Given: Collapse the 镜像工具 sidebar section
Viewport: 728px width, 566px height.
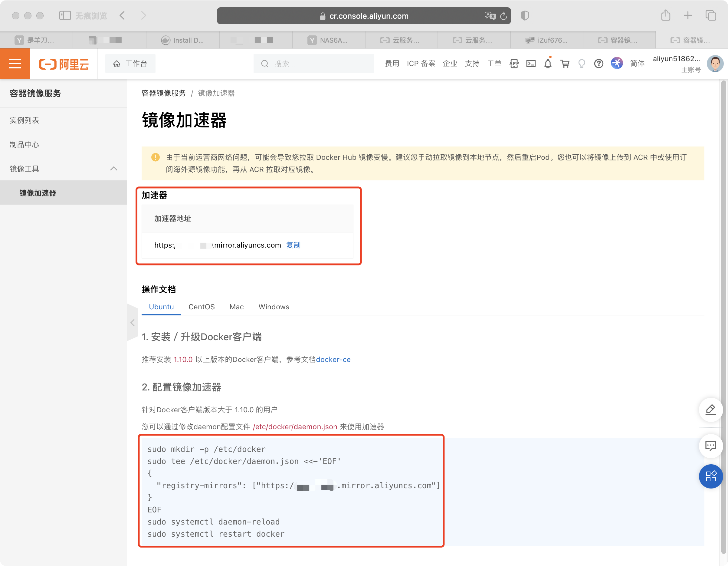Looking at the screenshot, I should [114, 169].
